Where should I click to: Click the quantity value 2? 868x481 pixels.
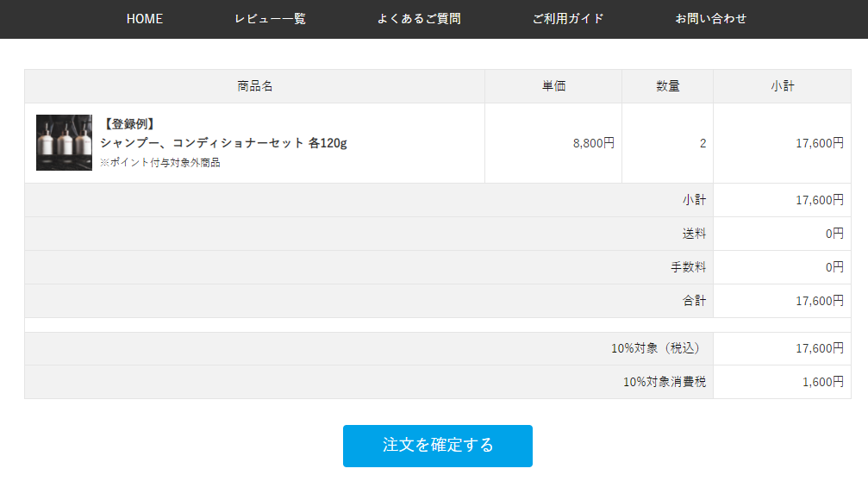[x=703, y=143]
